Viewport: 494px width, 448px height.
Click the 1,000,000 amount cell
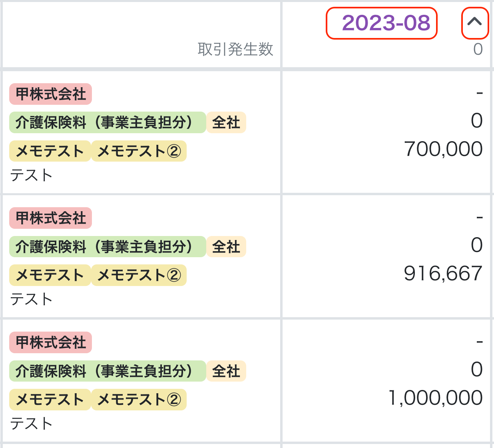click(x=436, y=398)
